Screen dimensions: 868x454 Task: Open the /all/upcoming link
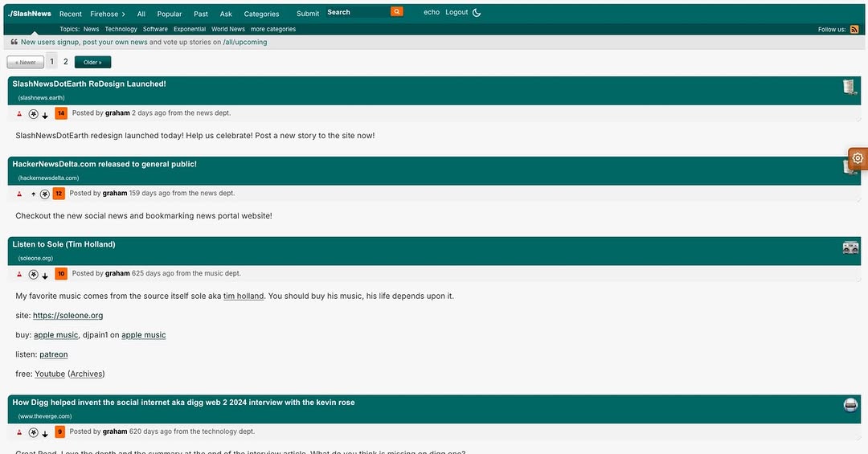tap(244, 42)
